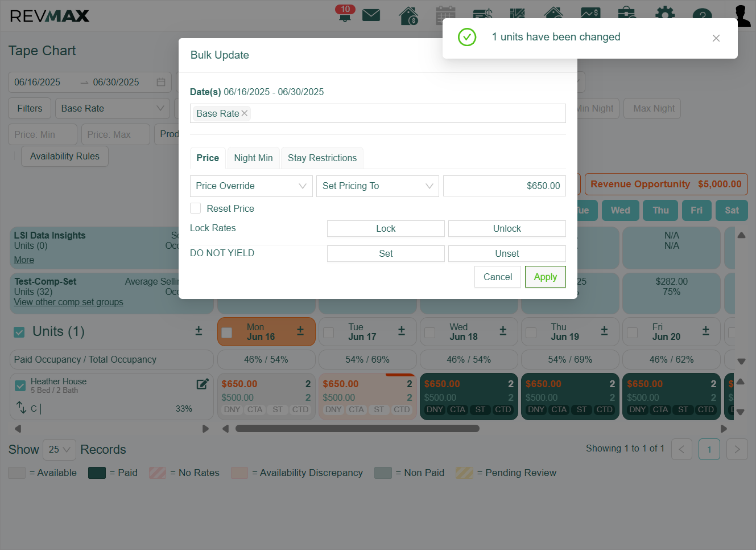The height and width of the screenshot is (550, 756).
Task: Open the user profile silhouette icon
Action: coord(742,15)
